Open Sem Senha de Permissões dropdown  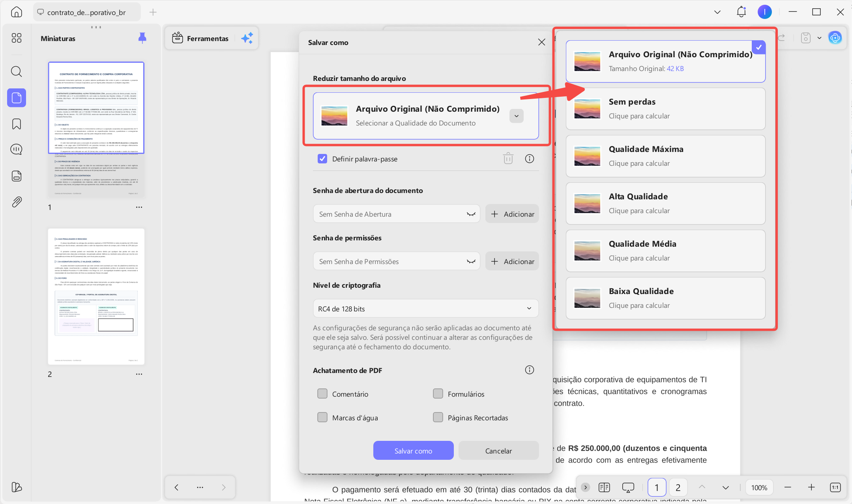tap(396, 261)
